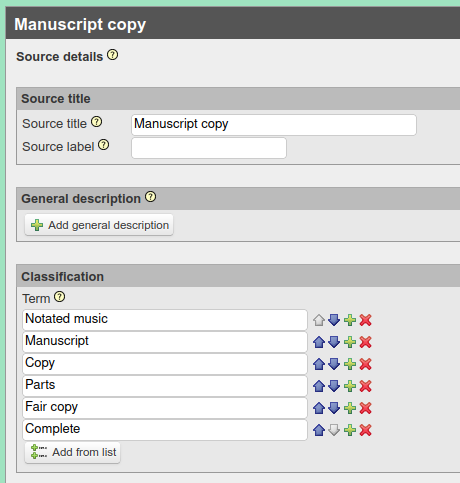
Task: Remove the Complete classification term
Action: tap(366, 430)
